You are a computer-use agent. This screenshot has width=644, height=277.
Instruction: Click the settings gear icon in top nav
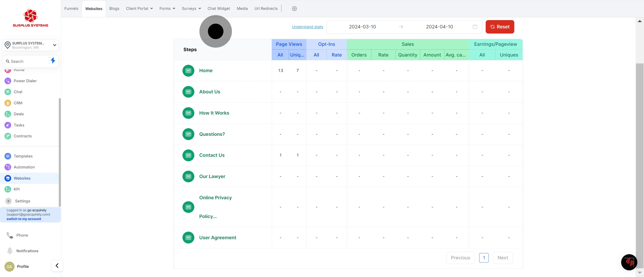294,8
